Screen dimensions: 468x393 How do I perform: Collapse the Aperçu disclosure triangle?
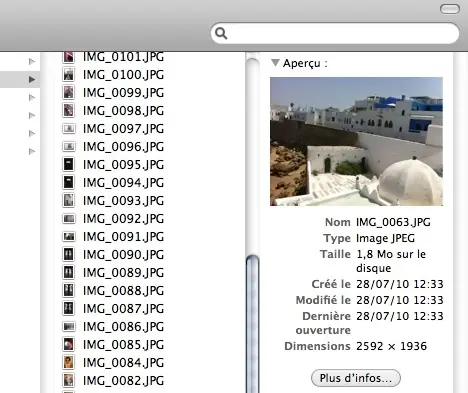[275, 63]
